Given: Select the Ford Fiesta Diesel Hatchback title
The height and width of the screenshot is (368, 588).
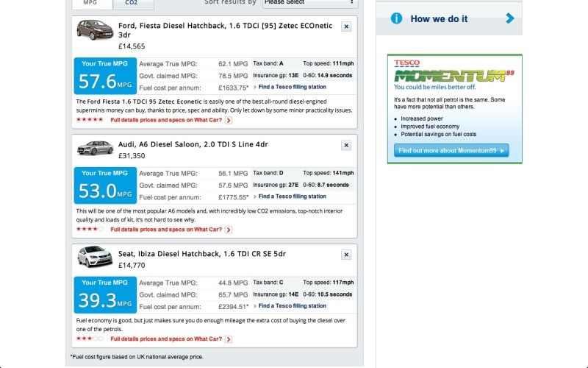Looking at the screenshot, I should tap(226, 30).
